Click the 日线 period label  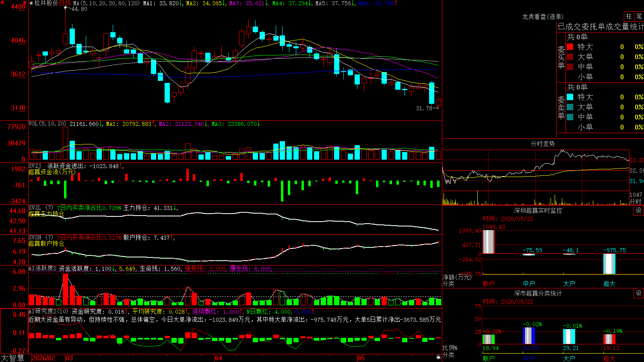click(65, 3)
